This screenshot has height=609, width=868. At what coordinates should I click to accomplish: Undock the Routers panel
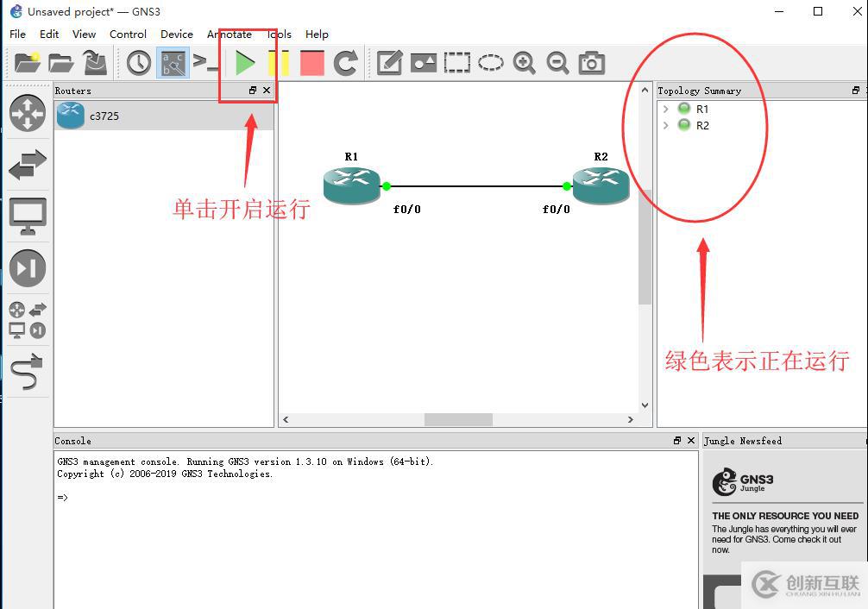click(253, 91)
